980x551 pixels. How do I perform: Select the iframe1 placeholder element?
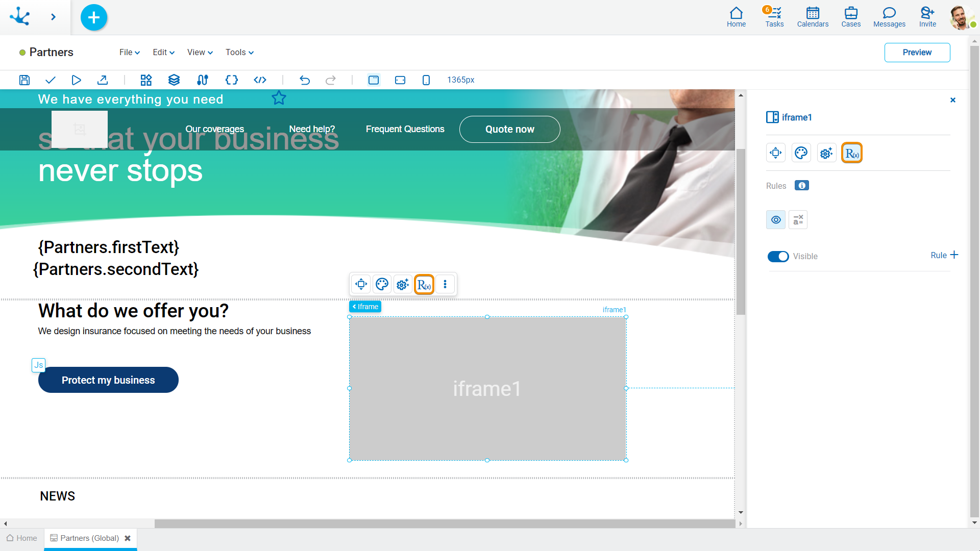click(x=487, y=388)
